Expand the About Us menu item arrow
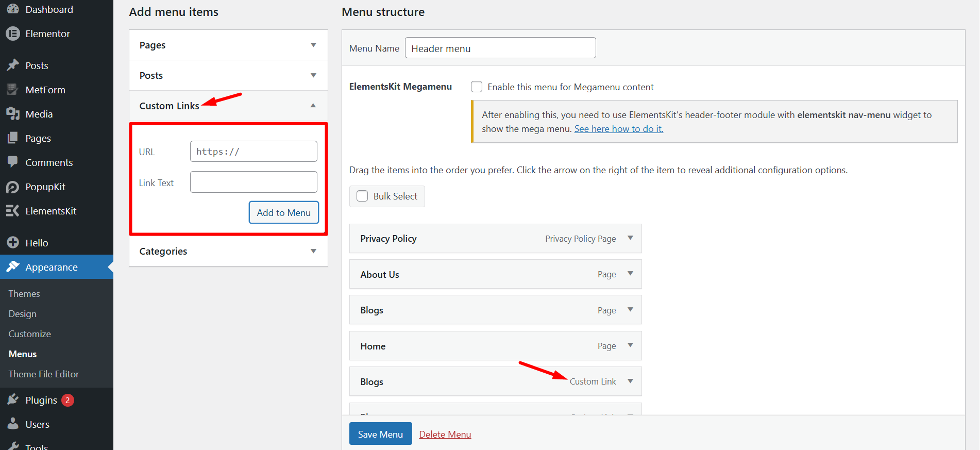 click(x=630, y=274)
